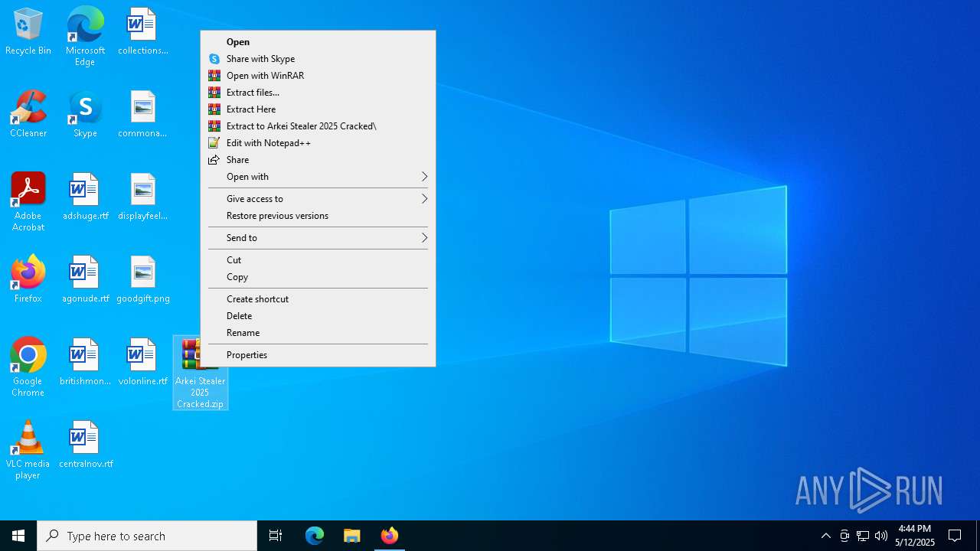Select the britishmon... document icon

point(85,363)
